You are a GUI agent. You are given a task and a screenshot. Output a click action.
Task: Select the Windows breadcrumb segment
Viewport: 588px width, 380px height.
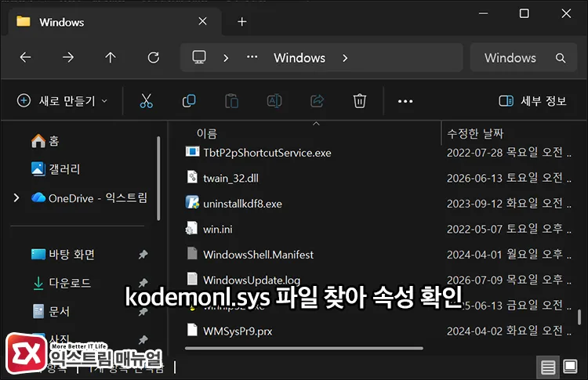coord(299,58)
